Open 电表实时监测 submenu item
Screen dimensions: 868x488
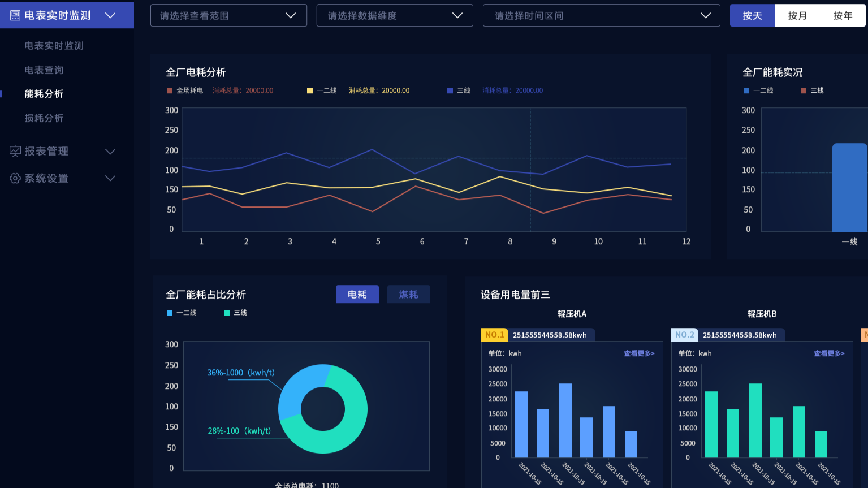click(54, 46)
